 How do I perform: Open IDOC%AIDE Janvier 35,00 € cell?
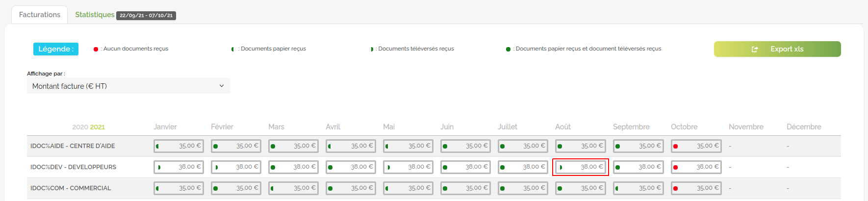(x=179, y=146)
